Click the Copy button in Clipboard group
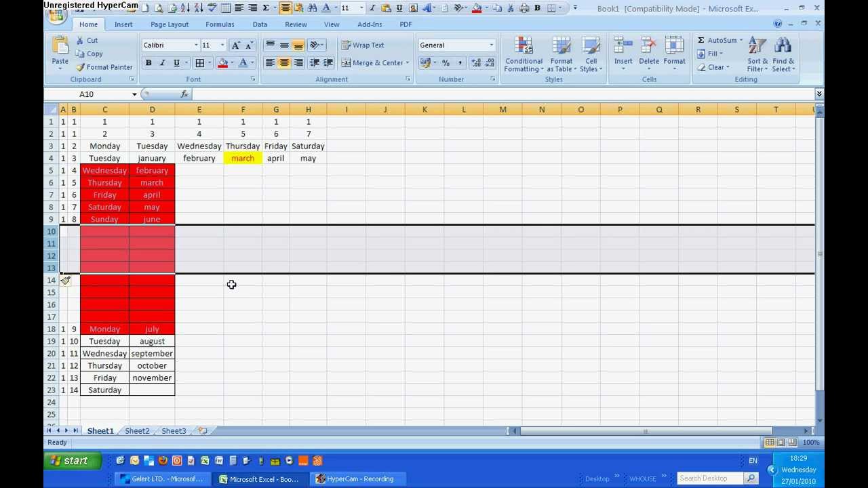The image size is (868, 488). pos(90,54)
